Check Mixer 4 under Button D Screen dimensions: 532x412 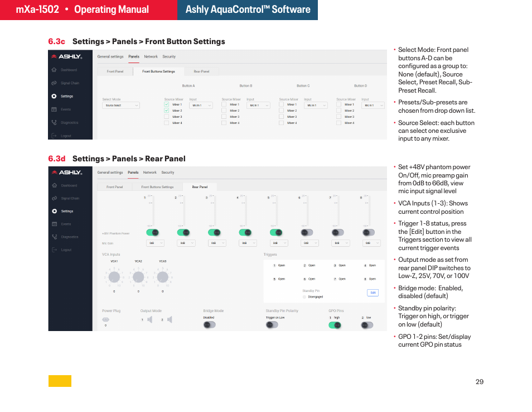click(338, 123)
